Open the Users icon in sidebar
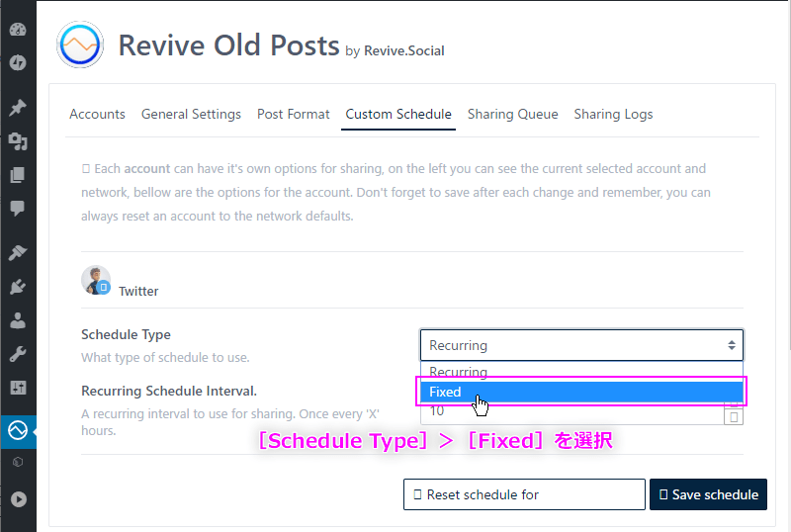 [x=18, y=320]
